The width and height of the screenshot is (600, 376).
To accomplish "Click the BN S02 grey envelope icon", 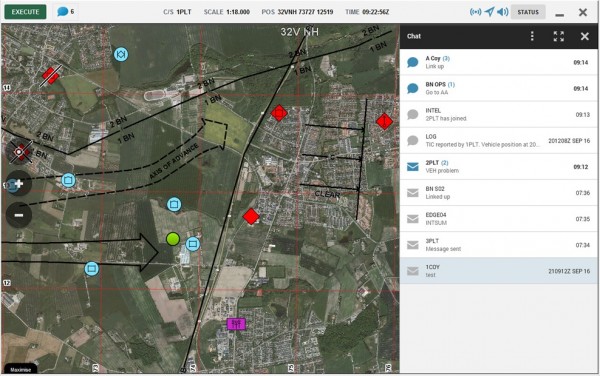I will pos(412,193).
